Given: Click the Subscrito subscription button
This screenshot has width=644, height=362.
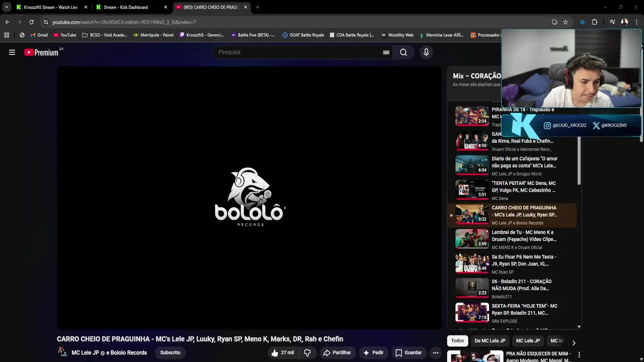Looking at the screenshot, I should [170, 353].
